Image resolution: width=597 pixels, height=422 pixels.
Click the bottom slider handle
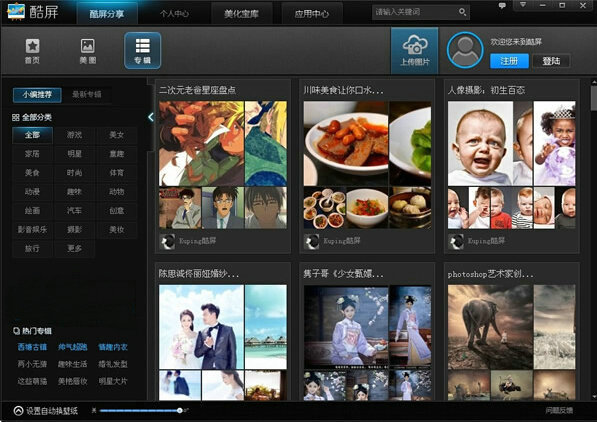point(180,410)
